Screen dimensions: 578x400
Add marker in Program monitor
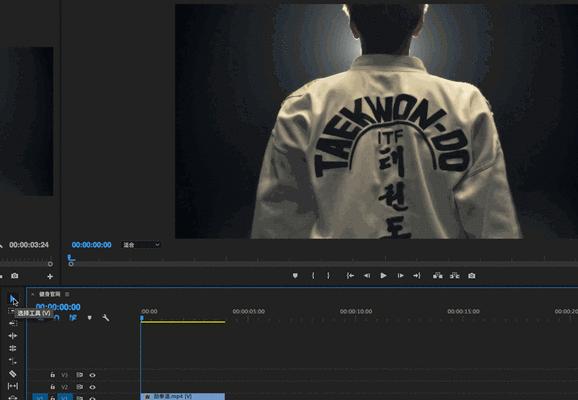click(295, 275)
